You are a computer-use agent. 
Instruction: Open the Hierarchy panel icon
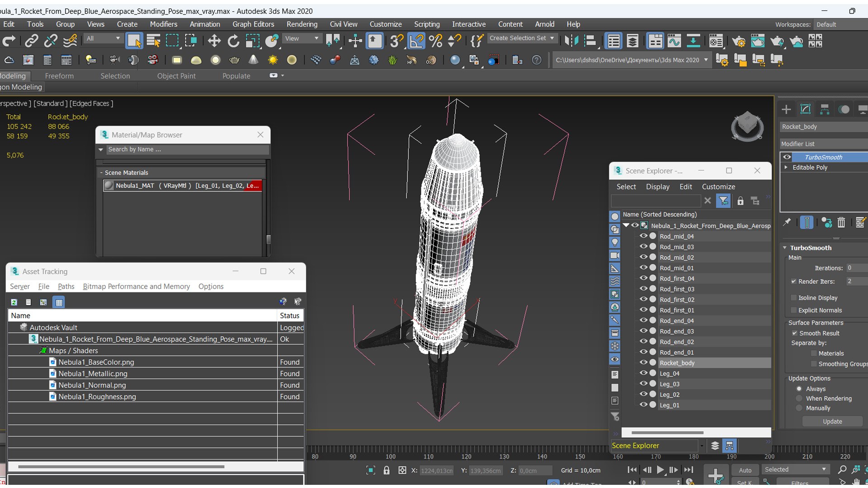825,109
